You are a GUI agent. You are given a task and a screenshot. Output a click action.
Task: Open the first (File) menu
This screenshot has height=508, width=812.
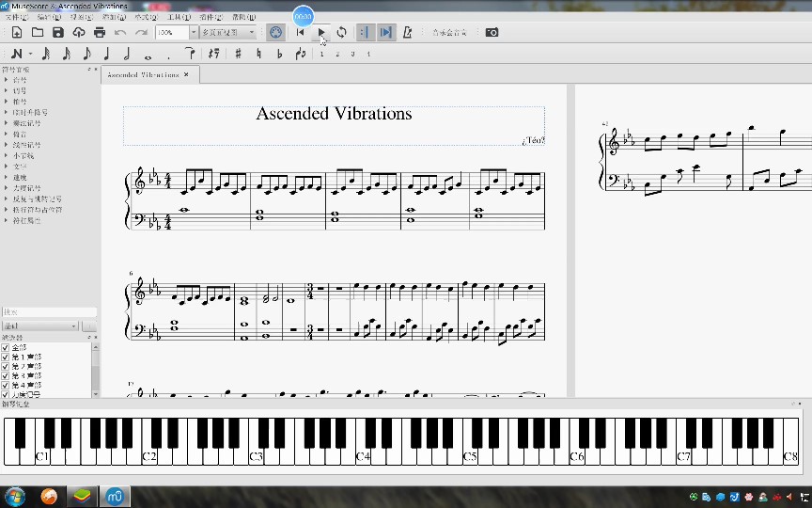(x=17, y=17)
